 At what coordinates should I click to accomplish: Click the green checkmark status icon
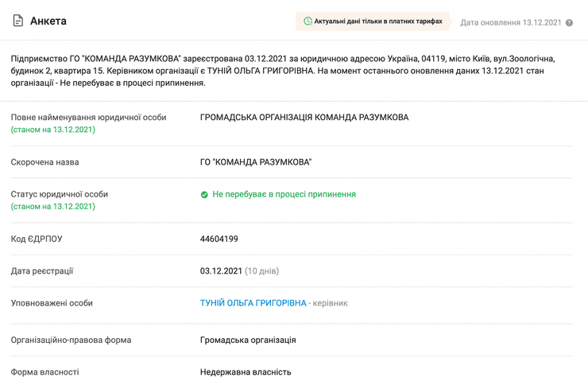pos(204,194)
